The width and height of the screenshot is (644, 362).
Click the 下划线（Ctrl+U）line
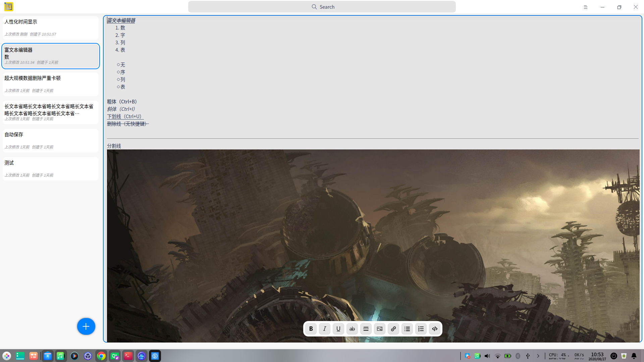[x=125, y=117]
